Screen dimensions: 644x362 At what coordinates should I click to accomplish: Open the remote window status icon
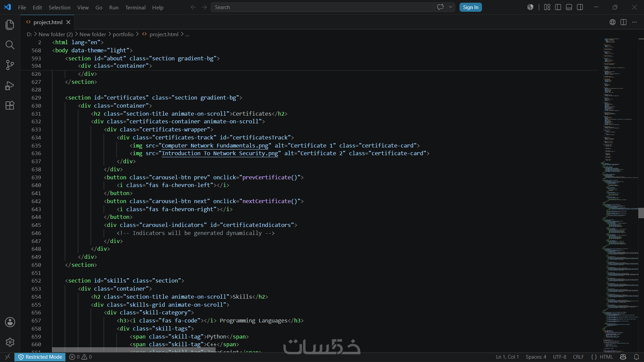[x=7, y=357]
